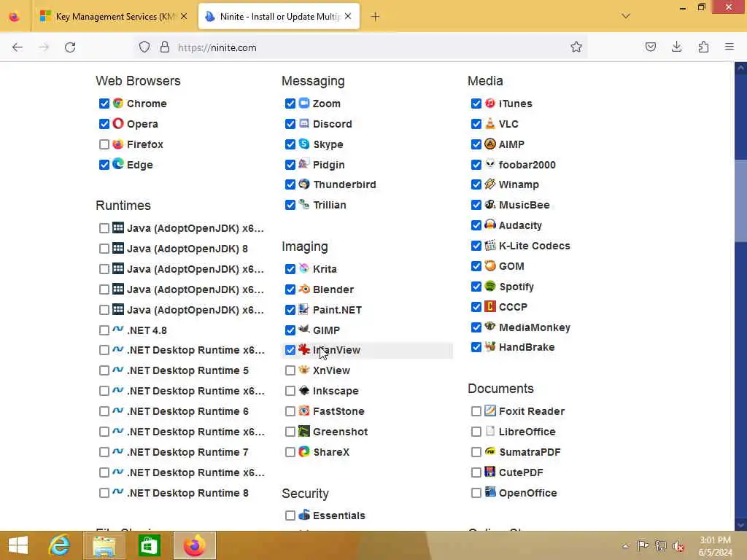Check the Firefox checkbox

[104, 144]
